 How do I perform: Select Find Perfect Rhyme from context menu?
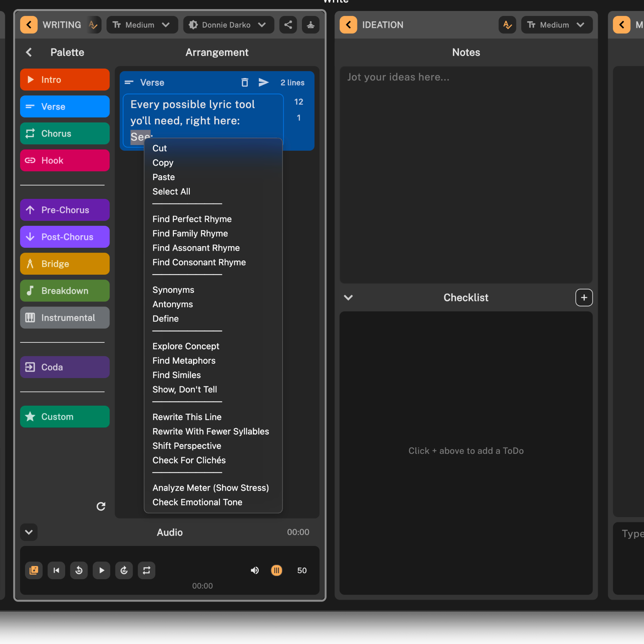tap(192, 219)
